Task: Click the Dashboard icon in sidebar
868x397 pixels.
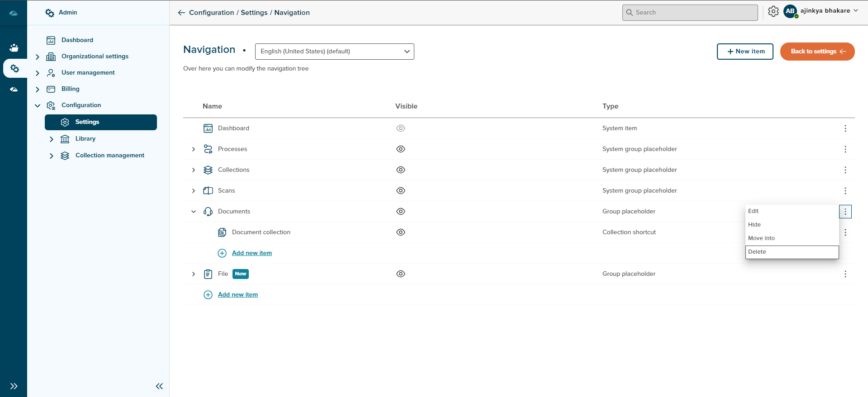Action: [x=51, y=40]
